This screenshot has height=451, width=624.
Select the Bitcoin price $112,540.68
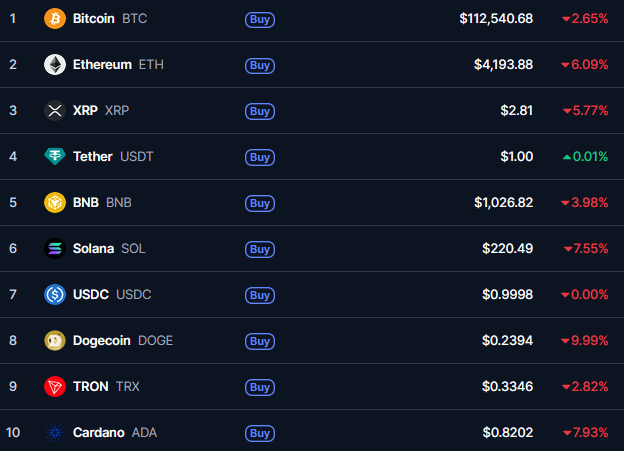(496, 19)
